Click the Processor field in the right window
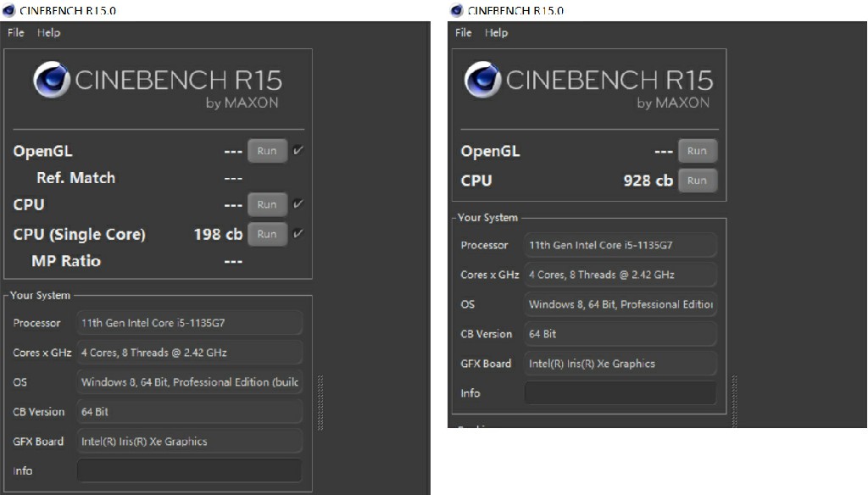The image size is (868, 495). coord(620,245)
